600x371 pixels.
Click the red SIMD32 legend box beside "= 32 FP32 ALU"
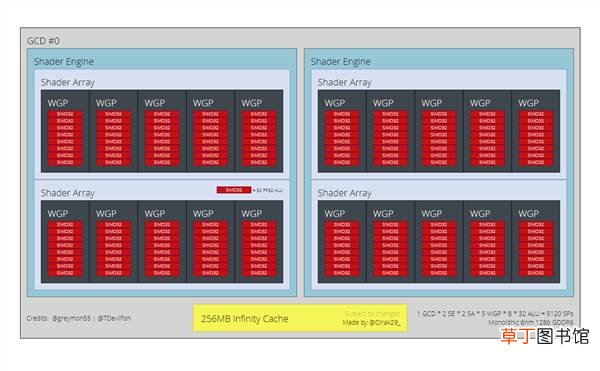tap(234, 190)
